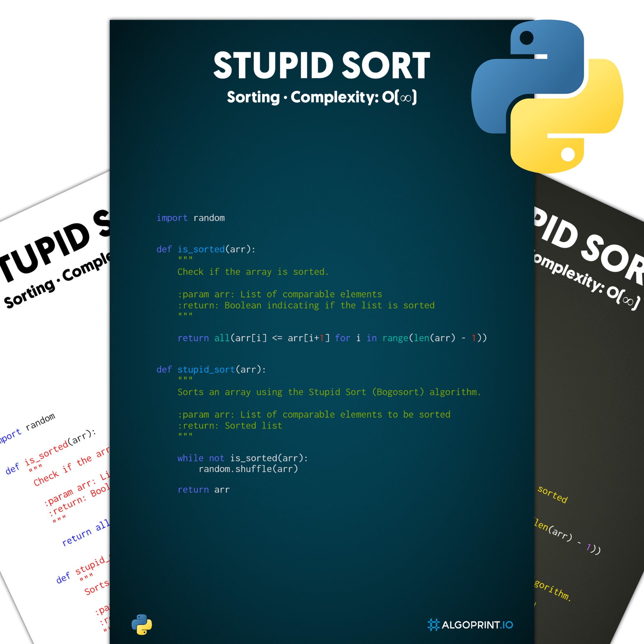This screenshot has height=644, width=644.
Task: Click the STUPID SORT title on the center poster
Action: (322, 65)
